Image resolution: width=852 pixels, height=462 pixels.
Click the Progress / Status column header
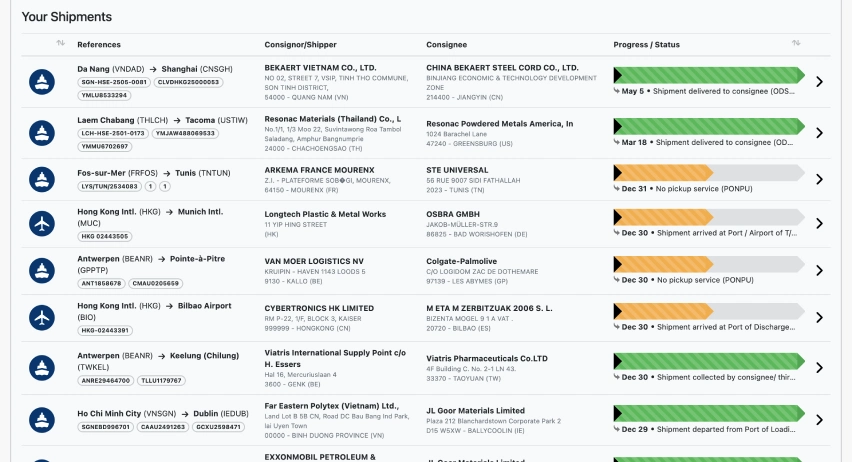point(647,45)
